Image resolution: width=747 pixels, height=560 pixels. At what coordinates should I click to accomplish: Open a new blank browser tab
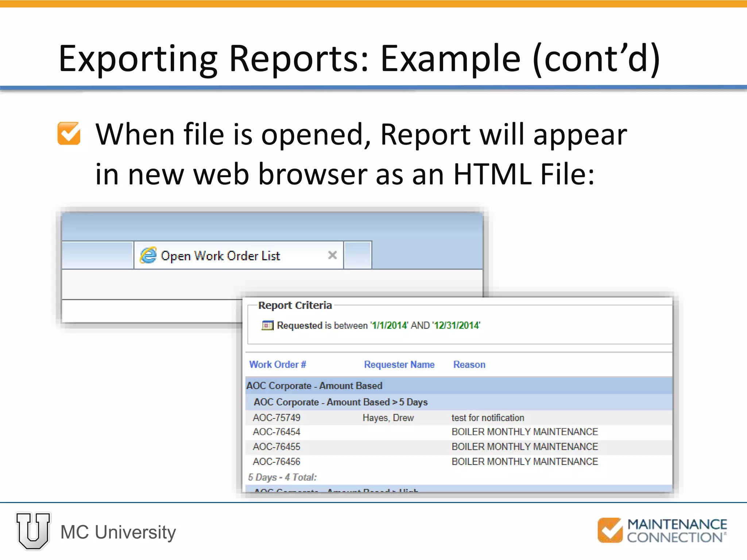357,255
